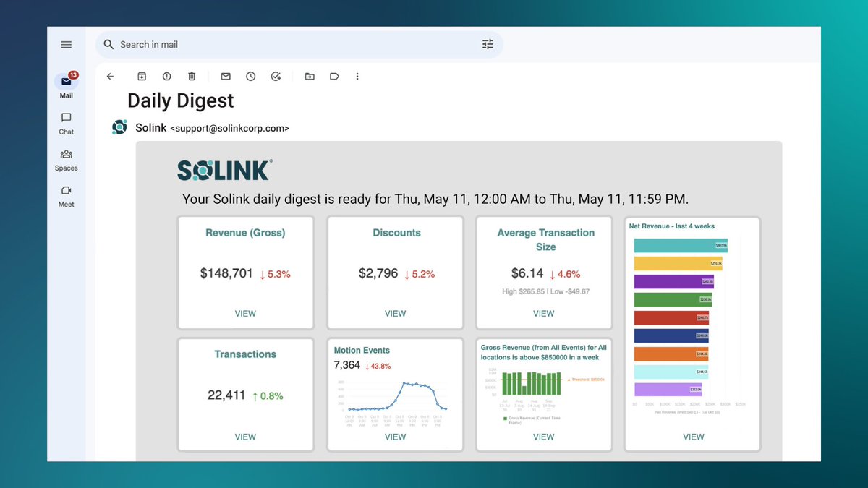Open Mail in the sidebar
This screenshot has width=868, height=488.
66,86
